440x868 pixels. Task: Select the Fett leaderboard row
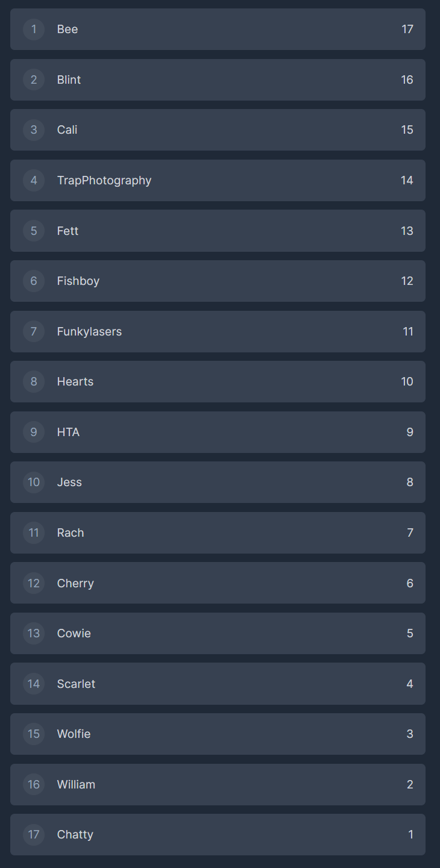[218, 231]
